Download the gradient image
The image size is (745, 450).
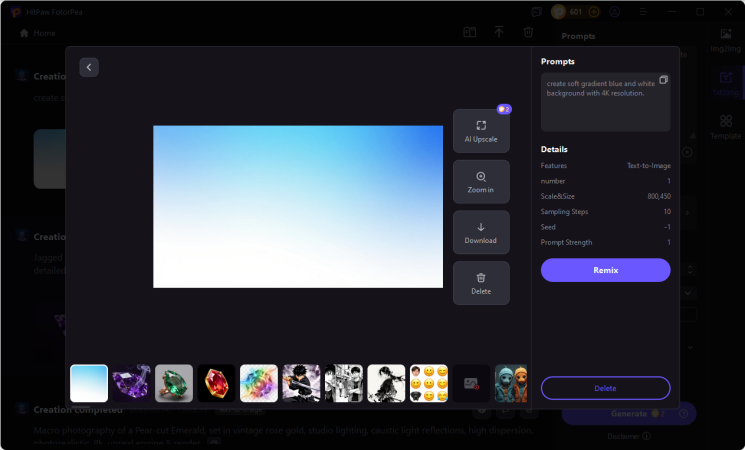coord(481,233)
